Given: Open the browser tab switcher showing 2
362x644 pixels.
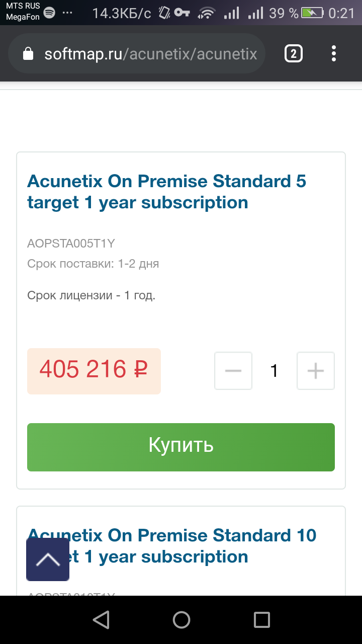Looking at the screenshot, I should 294,53.
